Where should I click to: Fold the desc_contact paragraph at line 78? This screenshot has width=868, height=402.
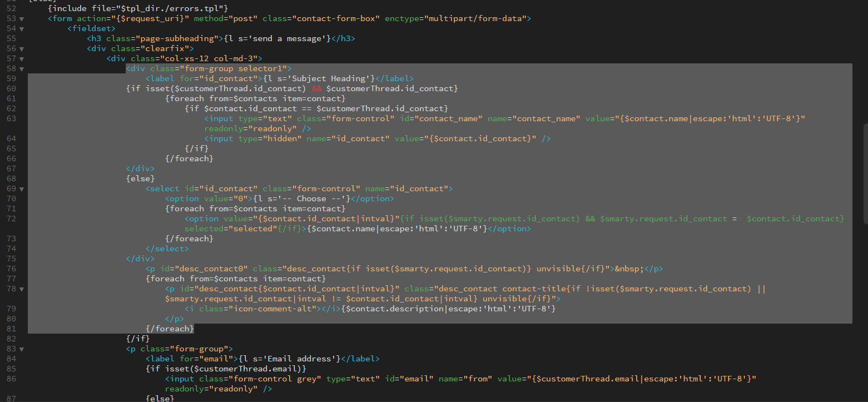pos(22,289)
